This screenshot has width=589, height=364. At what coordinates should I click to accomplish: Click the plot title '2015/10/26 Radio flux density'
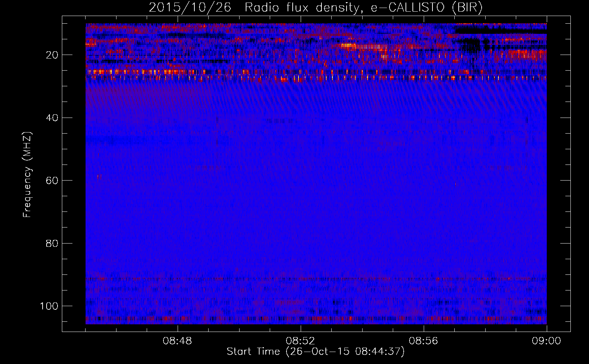(x=316, y=7)
